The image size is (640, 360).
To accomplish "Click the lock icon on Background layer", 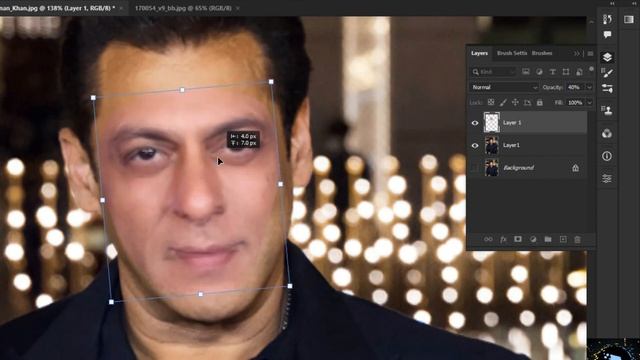I will tap(575, 168).
